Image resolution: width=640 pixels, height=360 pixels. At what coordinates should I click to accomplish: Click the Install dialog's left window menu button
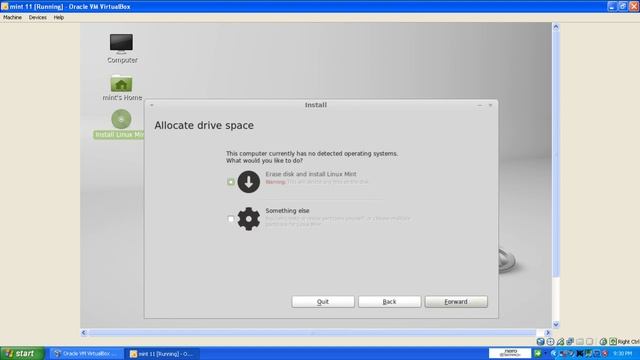pyautogui.click(x=152, y=105)
